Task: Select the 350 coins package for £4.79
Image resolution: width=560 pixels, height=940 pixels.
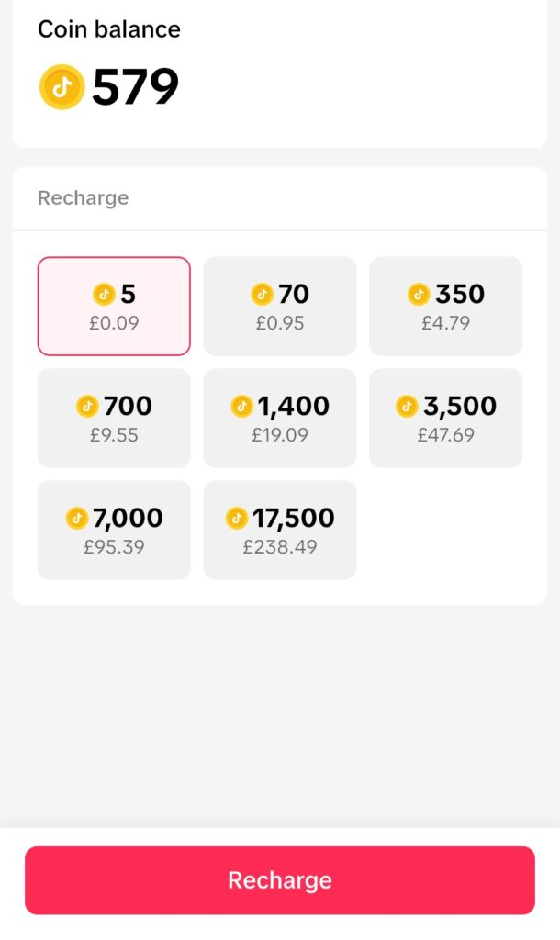Action: pos(445,306)
